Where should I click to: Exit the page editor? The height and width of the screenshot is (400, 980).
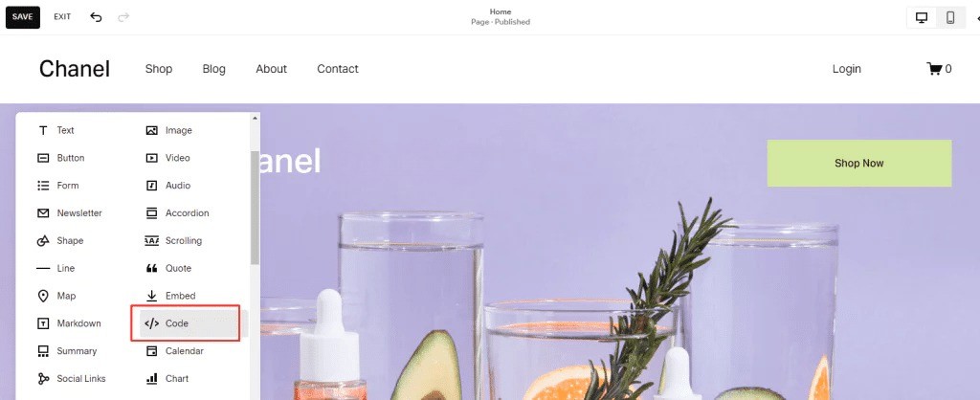tap(62, 17)
